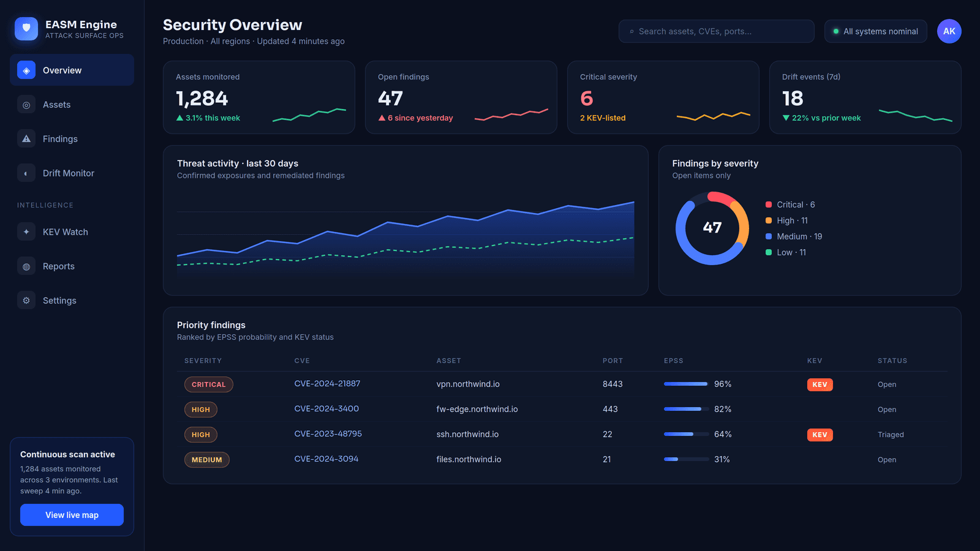This screenshot has height=551, width=980.
Task: Click the Drift Monitor icon
Action: coord(26,173)
